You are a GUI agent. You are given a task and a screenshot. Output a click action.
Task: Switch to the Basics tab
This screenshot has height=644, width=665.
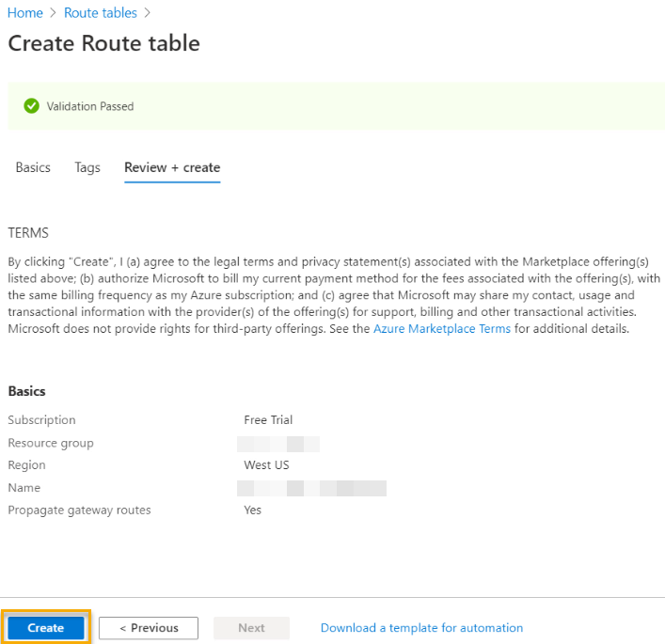pos(33,167)
